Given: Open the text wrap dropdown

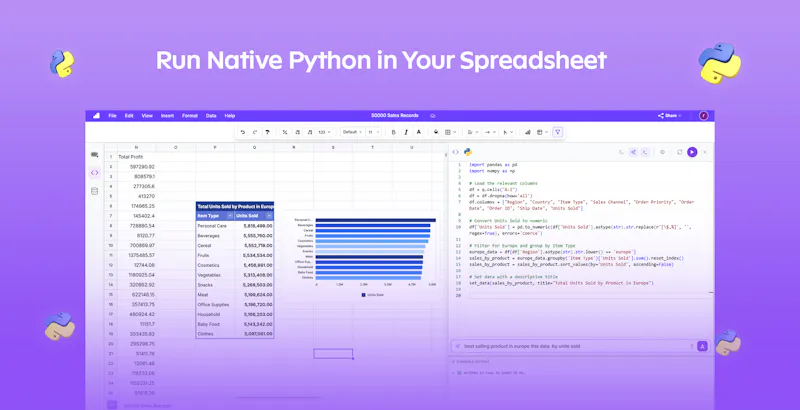Looking at the screenshot, I should pos(490,132).
